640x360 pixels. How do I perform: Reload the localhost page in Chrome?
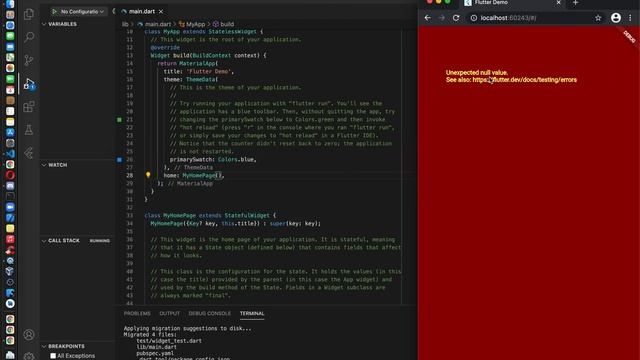(456, 18)
